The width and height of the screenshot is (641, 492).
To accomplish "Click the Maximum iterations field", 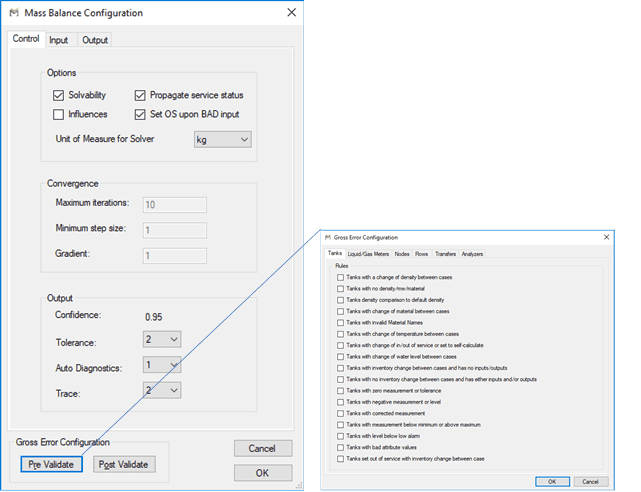I will pyautogui.click(x=175, y=205).
